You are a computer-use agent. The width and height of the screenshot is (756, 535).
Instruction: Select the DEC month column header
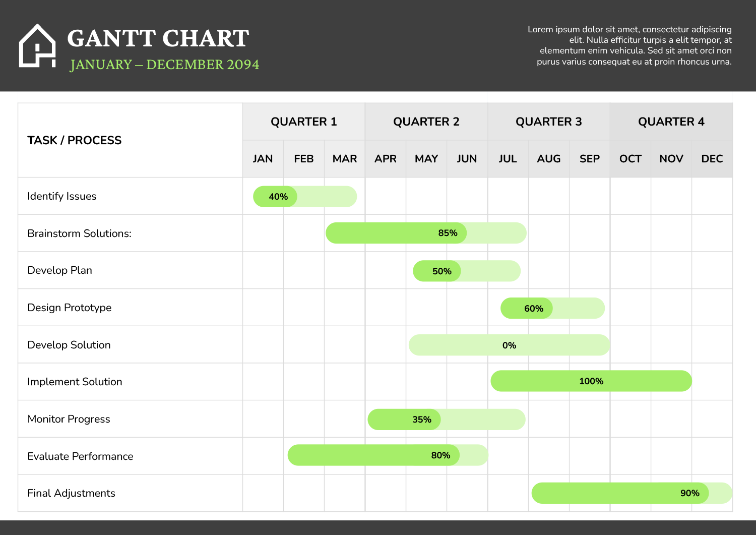tap(712, 158)
